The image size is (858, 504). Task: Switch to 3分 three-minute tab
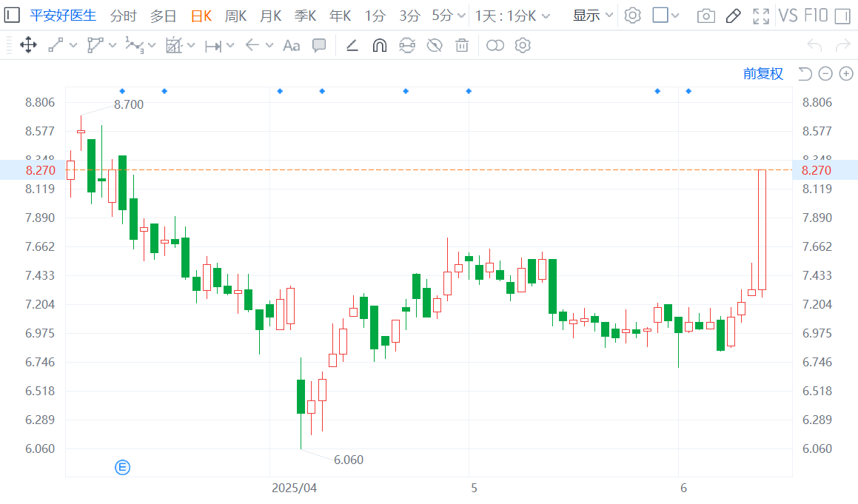tap(409, 16)
